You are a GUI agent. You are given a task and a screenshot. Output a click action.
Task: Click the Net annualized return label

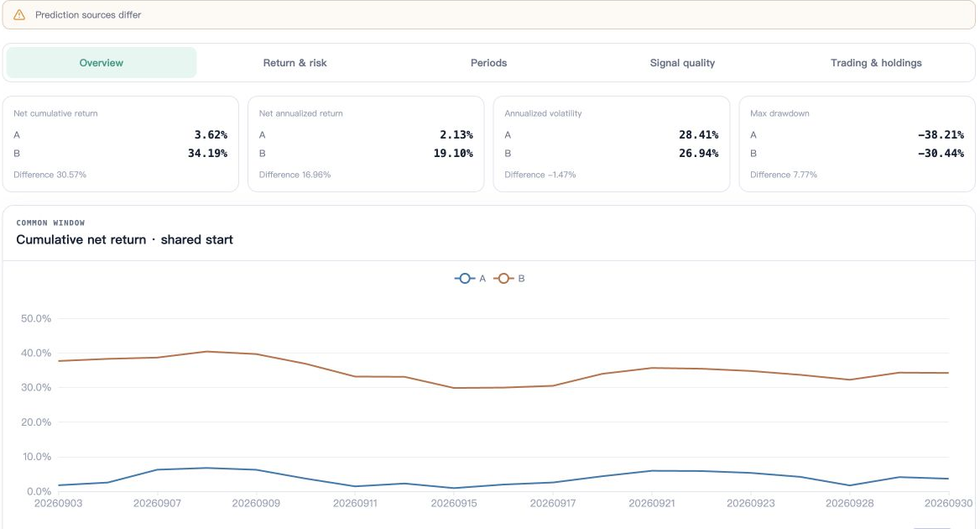[300, 113]
